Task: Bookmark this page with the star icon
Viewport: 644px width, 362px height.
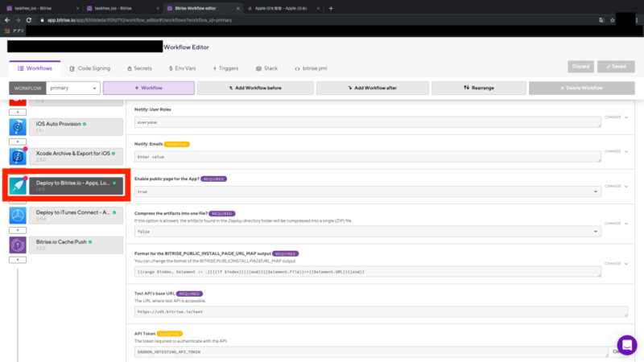Action: tap(612, 19)
